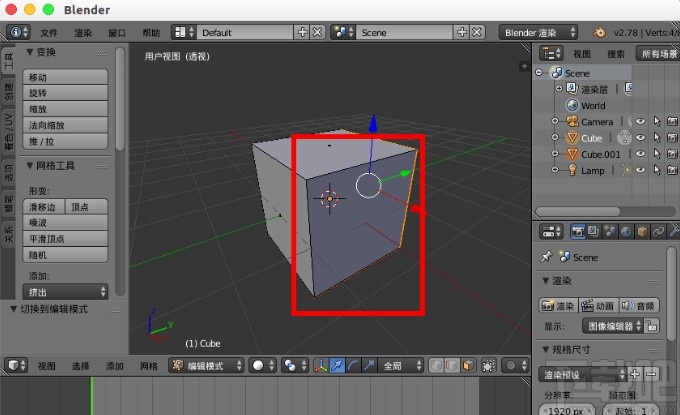The width and height of the screenshot is (680, 415).
Task: Open the Outliner editor type selector
Action: coord(551,53)
